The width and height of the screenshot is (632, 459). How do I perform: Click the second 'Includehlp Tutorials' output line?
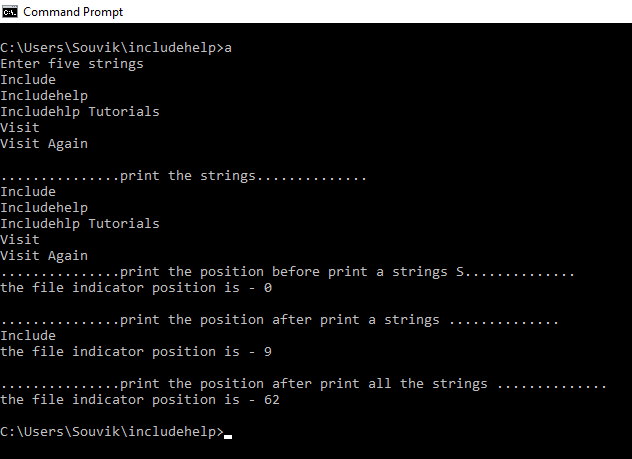coord(80,224)
